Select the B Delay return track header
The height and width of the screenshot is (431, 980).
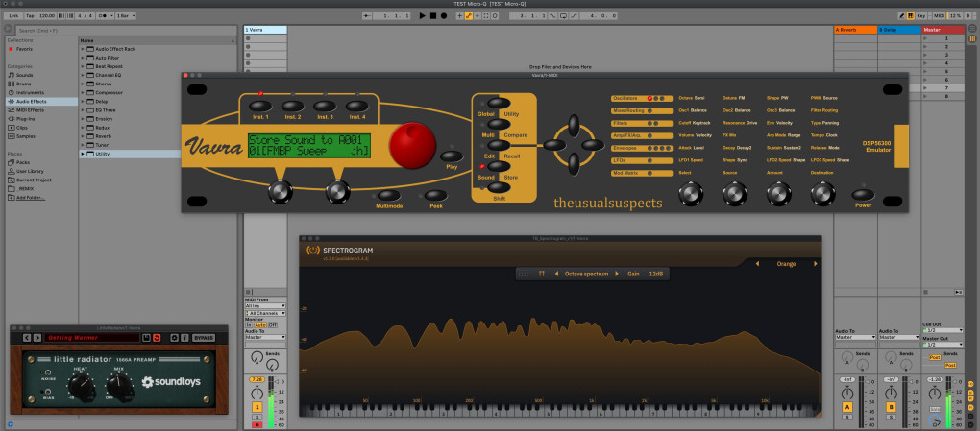[899, 30]
